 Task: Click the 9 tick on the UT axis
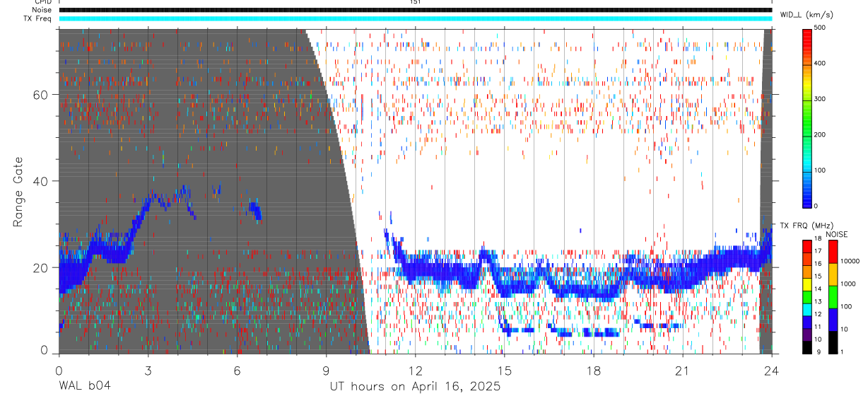(x=326, y=371)
